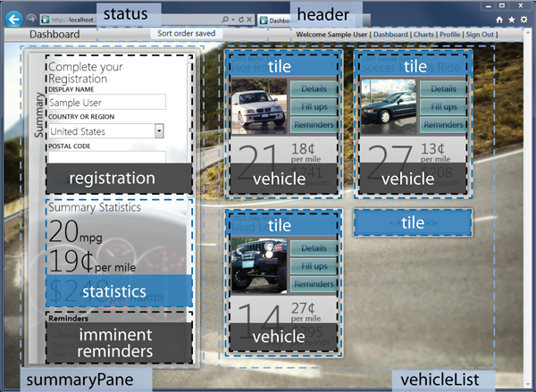The image size is (536, 392).
Task: Open the browser home icon
Action: point(499,20)
